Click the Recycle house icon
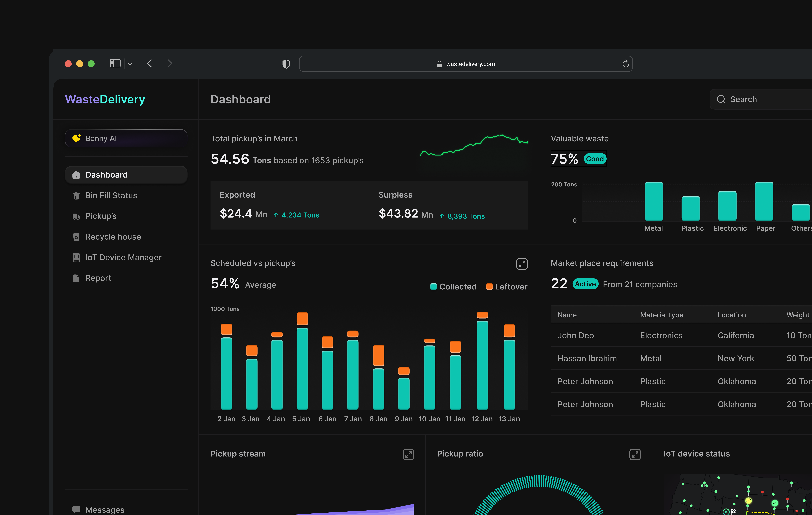The width and height of the screenshot is (812, 515). tap(76, 237)
